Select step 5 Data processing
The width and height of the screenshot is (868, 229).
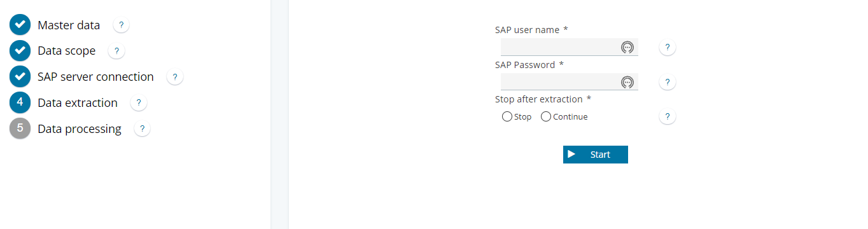click(x=80, y=129)
